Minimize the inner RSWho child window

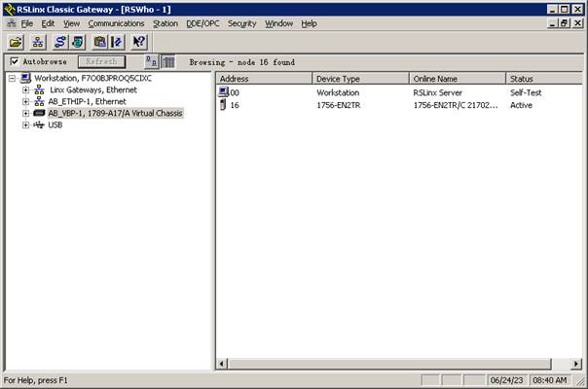pos(552,23)
